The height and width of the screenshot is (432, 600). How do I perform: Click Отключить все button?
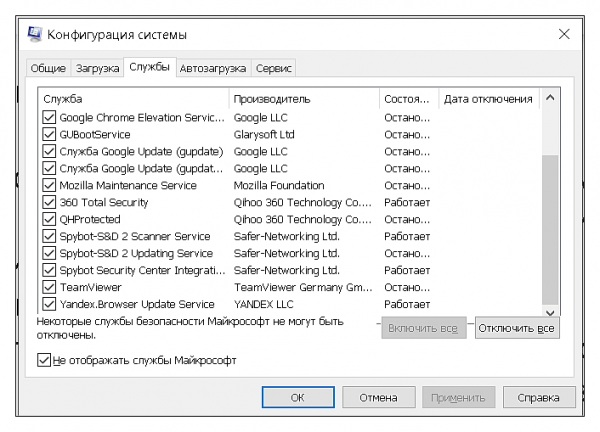tap(517, 328)
